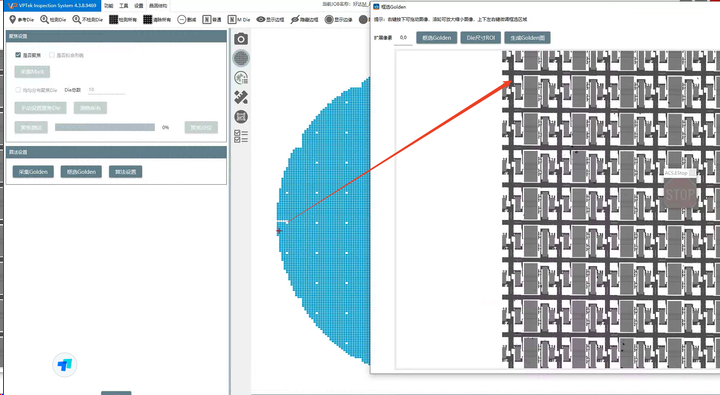Click the camera icon in vertical toolbar
Viewport: 720px width, 395px height.
[x=241, y=39]
